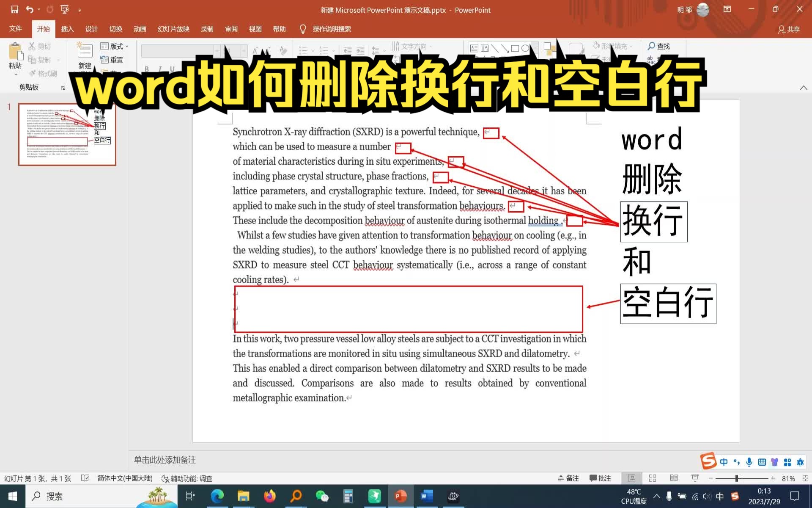Save the presentation using the floppy icon

(14, 9)
